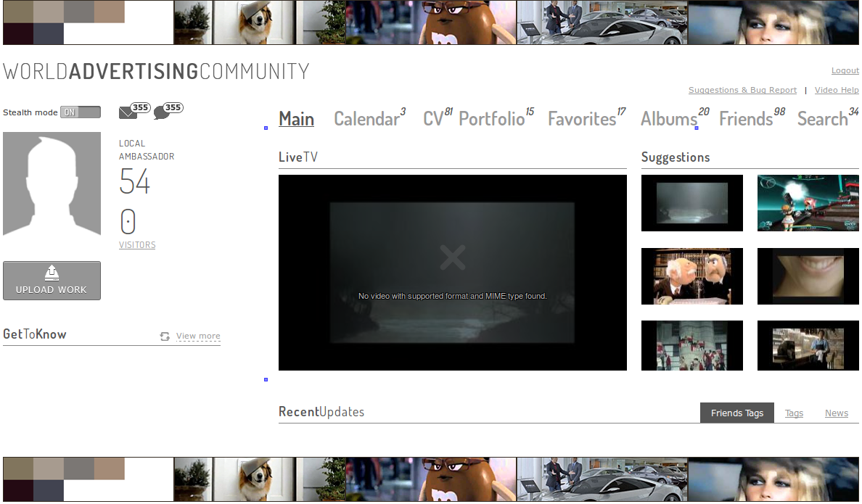The image size is (862, 504).
Task: Click View more in GetToKnow
Action: click(x=198, y=336)
